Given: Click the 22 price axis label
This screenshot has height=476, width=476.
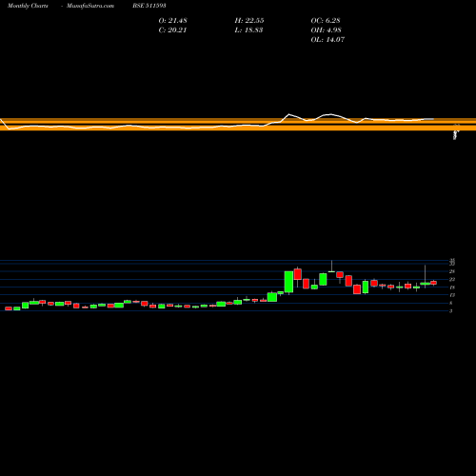Looking at the screenshot, I should click(x=452, y=280).
